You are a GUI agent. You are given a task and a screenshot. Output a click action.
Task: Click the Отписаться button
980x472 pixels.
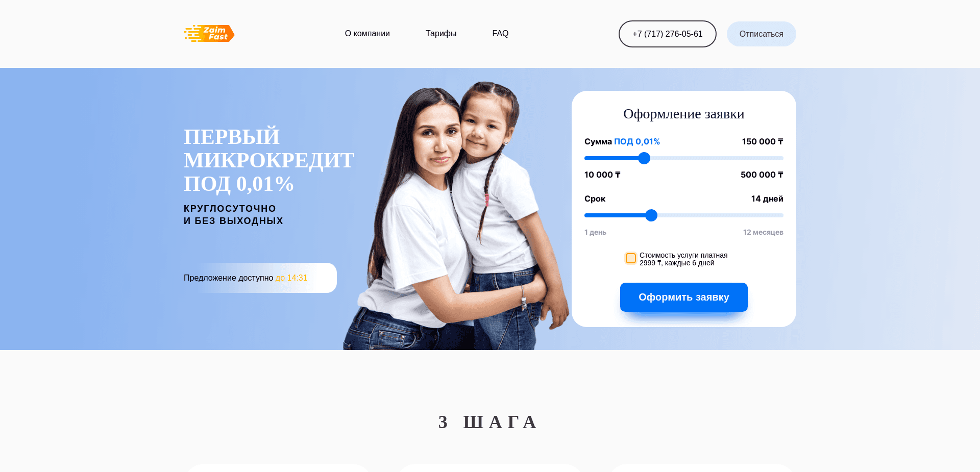pos(762,34)
